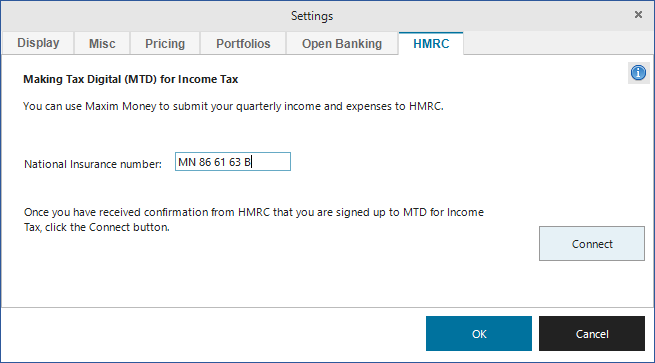Click the Maxim Money quarterly submission sentence
Viewport: 655px width, 363px height.
point(233,107)
